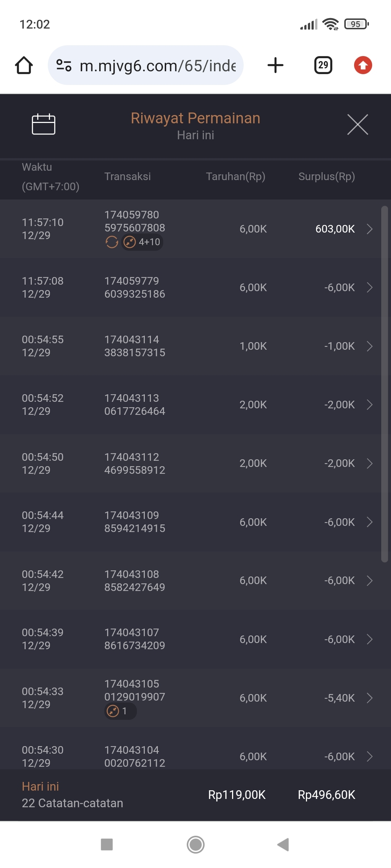Tap the Hari ini summary label
This screenshot has height=868, width=391.
point(40,786)
